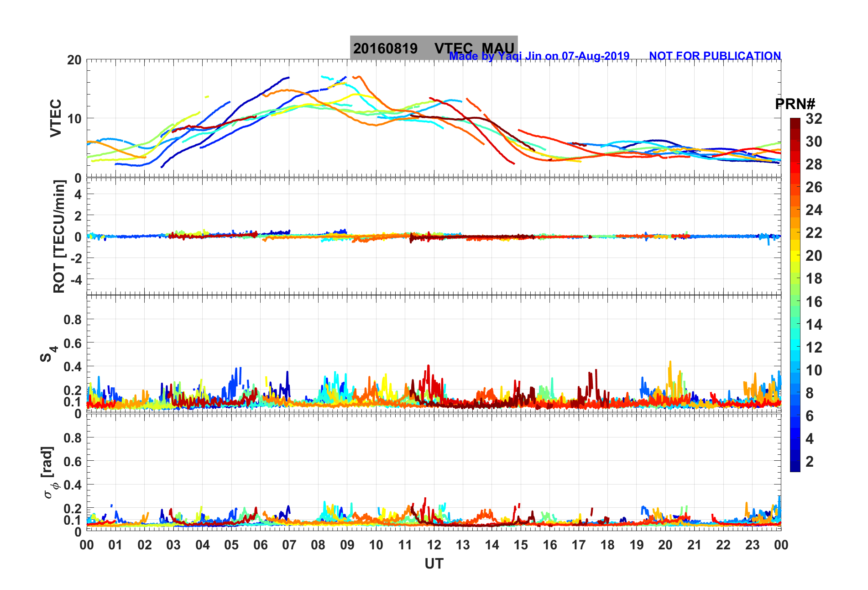Click VTEC axis tick value 10
Screen dimensions: 868x590
pos(74,119)
